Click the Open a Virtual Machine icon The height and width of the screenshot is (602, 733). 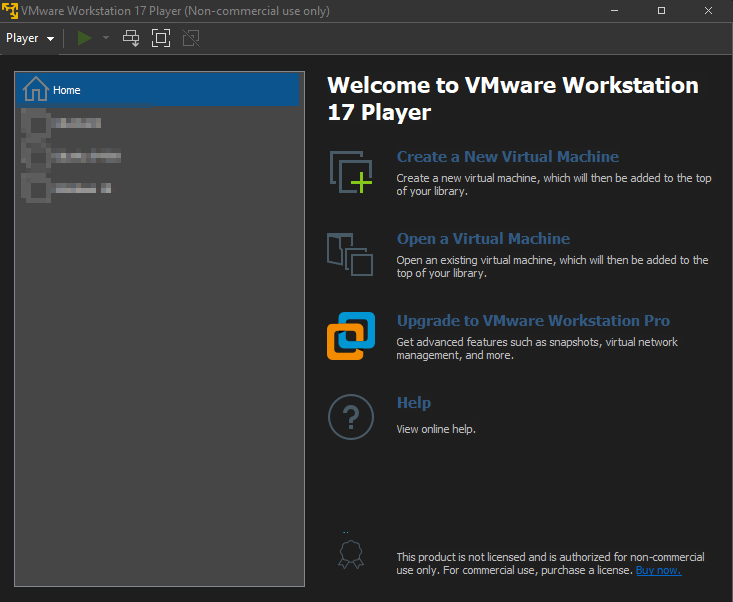(x=350, y=253)
